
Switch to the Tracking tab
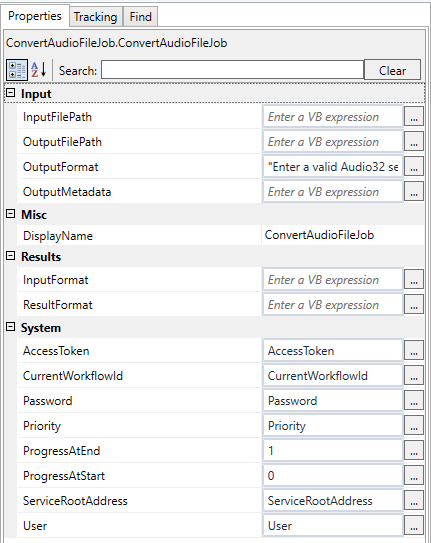96,17
